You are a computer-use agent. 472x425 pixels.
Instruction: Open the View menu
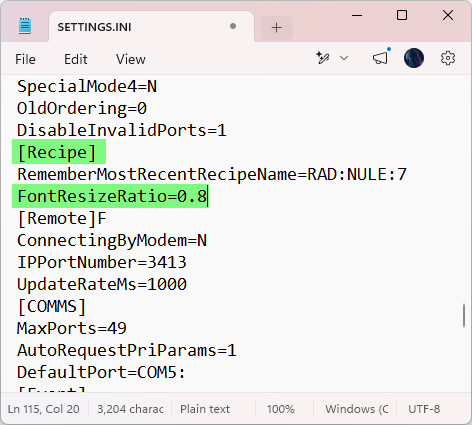pyautogui.click(x=131, y=59)
